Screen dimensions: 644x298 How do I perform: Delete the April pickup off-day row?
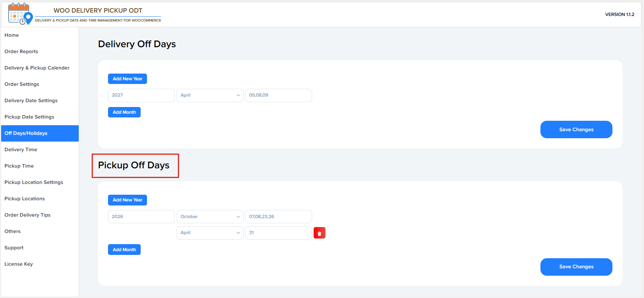coord(319,233)
